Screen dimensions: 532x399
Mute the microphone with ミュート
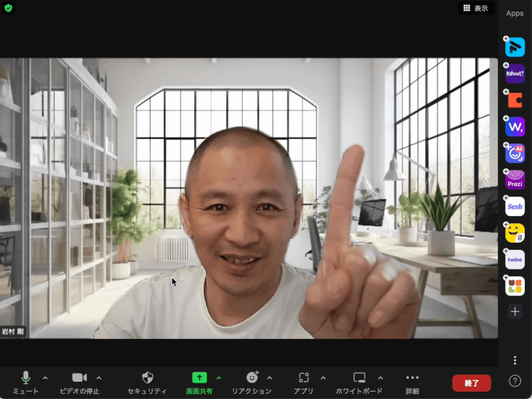pyautogui.click(x=26, y=382)
